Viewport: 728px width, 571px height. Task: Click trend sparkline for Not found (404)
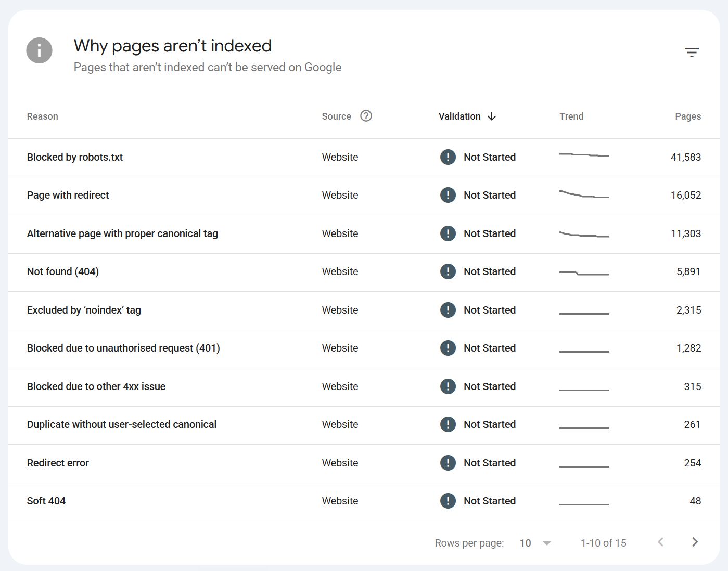[x=584, y=273]
